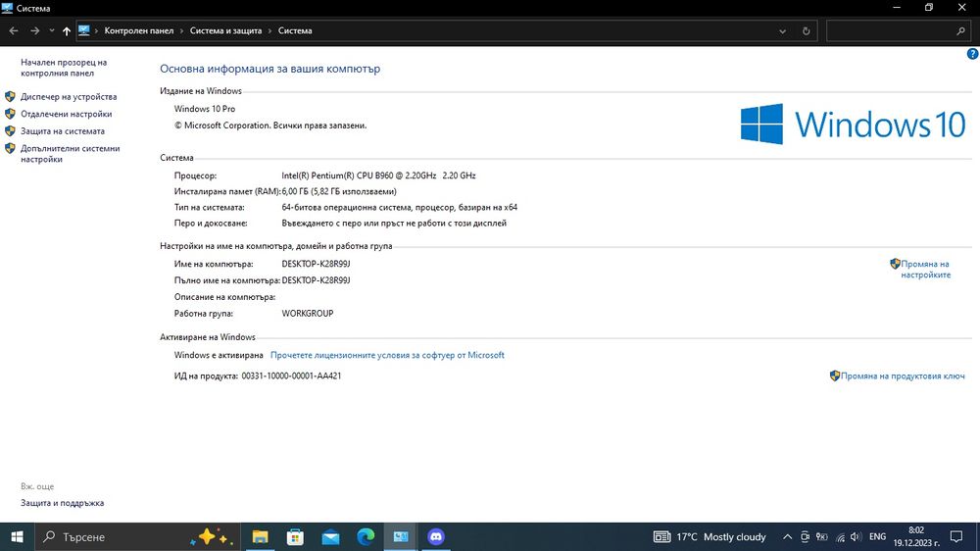Click the Meet Now tray icon
Viewport: 980px width, 551px height.
point(805,536)
